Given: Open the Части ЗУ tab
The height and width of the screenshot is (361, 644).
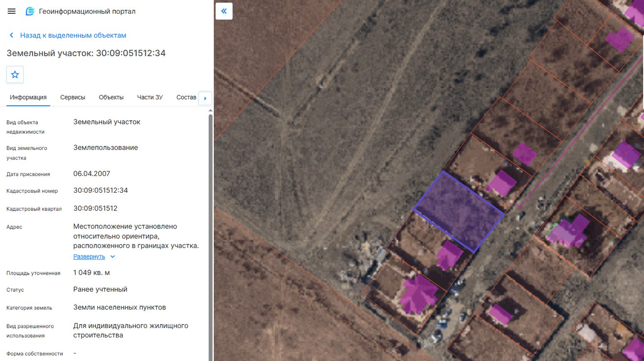Looking at the screenshot, I should point(150,97).
